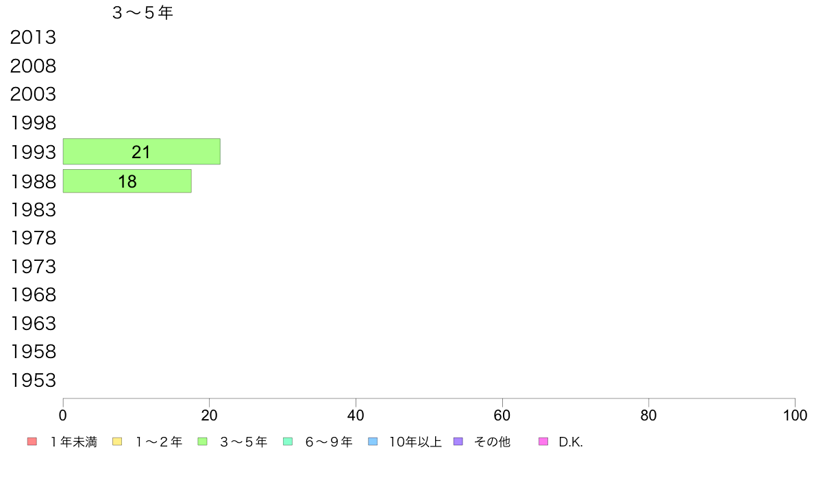Screen dimensions: 814x504
Task: Click the 10年以上 legend text
Action: click(x=415, y=442)
